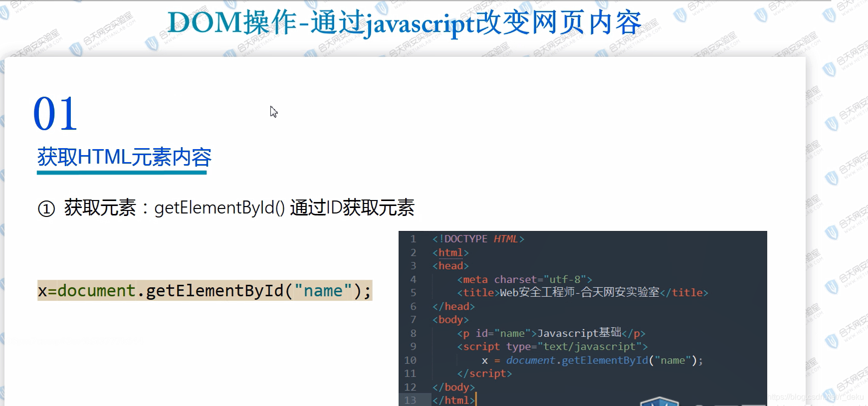Click the heading '获取HTML元素内容'
Image resolution: width=868 pixels, height=406 pixels.
124,157
